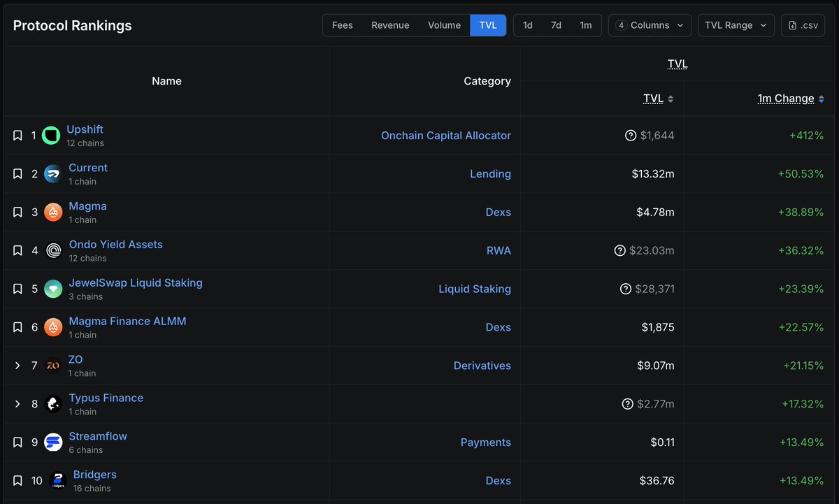Image resolution: width=839 pixels, height=504 pixels.
Task: Bookmark the Upshift protocol row
Action: (18, 136)
